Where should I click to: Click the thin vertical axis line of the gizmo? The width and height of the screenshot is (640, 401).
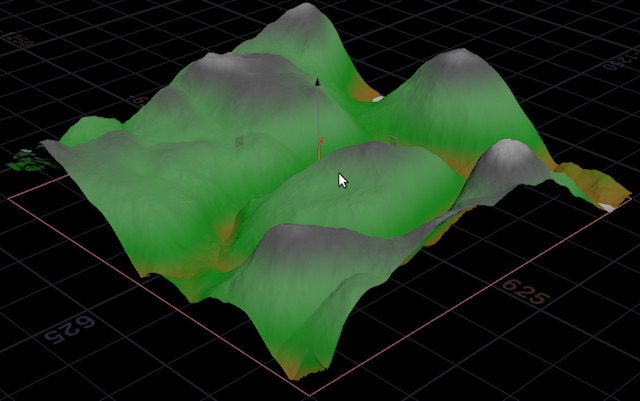point(318,115)
